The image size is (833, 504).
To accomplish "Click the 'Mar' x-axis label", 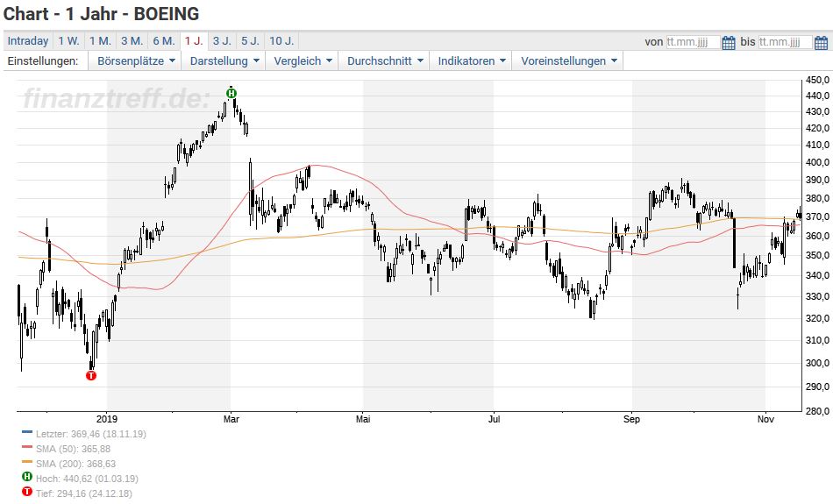I will pyautogui.click(x=231, y=419).
